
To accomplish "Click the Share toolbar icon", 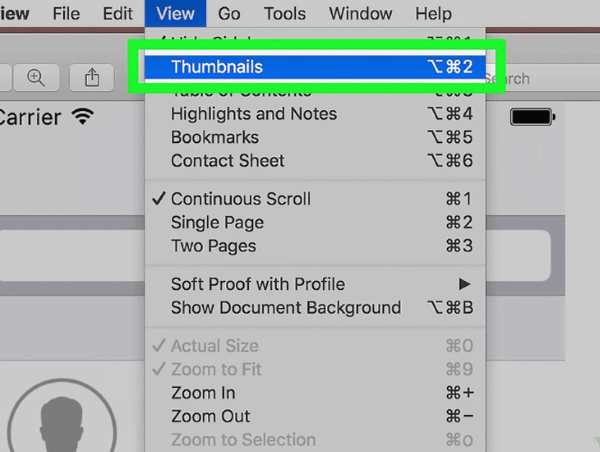I will point(92,77).
